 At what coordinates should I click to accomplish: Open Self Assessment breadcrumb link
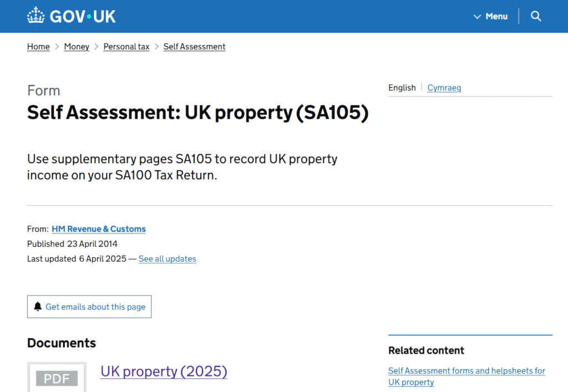194,47
